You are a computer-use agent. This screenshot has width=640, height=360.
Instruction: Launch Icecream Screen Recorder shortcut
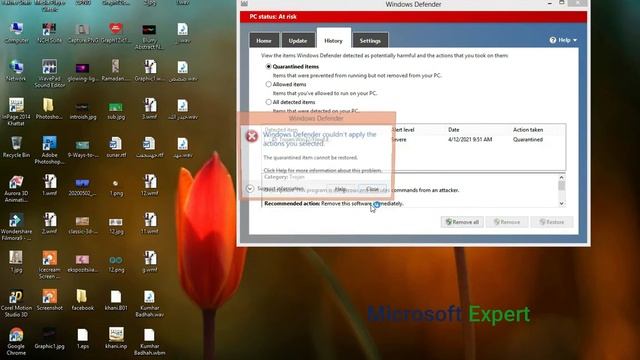coord(49,265)
